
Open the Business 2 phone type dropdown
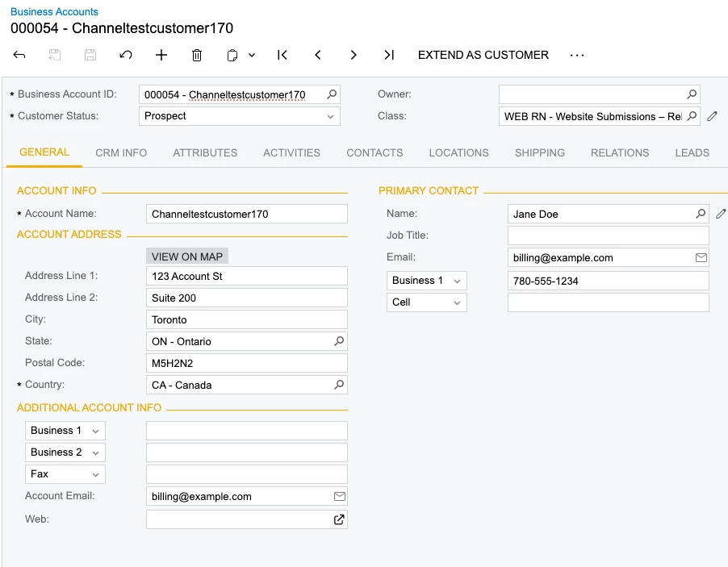(x=65, y=452)
